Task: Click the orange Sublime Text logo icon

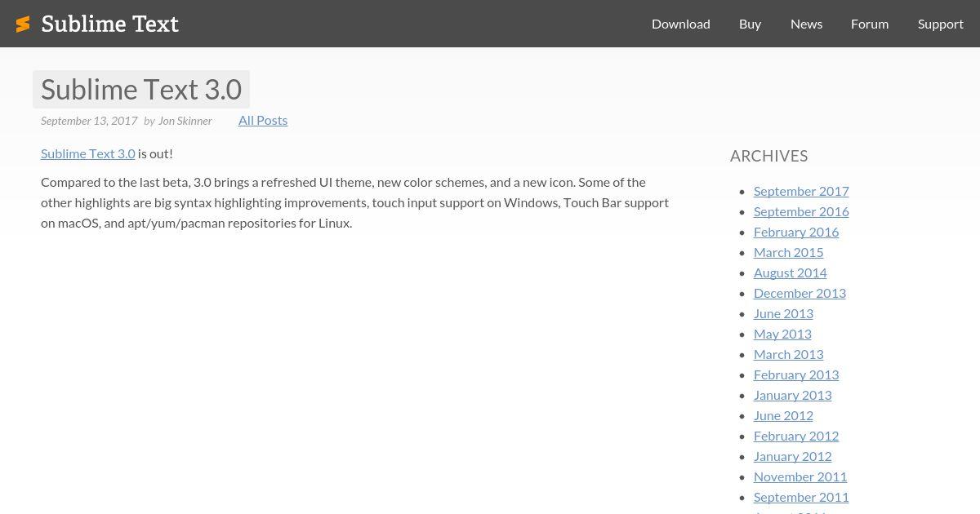Action: click(x=23, y=24)
